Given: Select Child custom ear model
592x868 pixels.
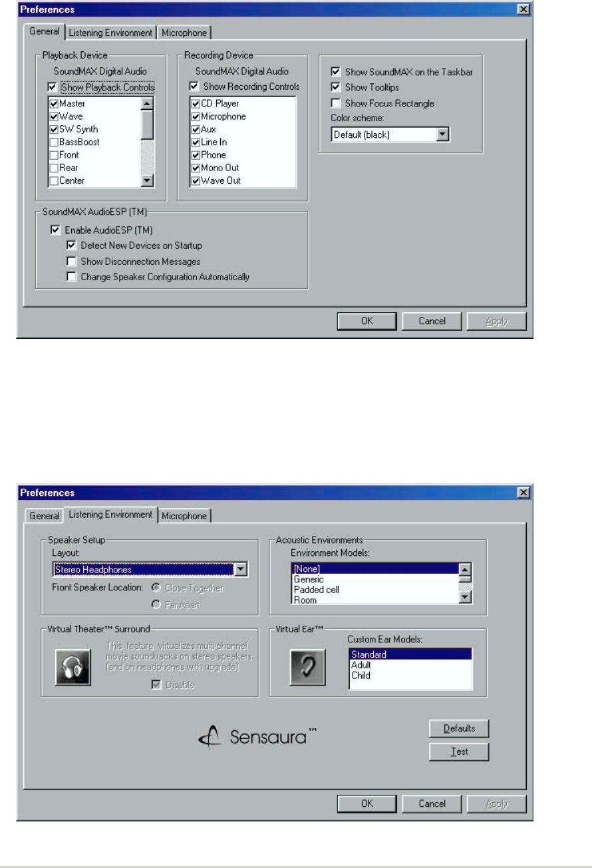Looking at the screenshot, I should [x=410, y=675].
